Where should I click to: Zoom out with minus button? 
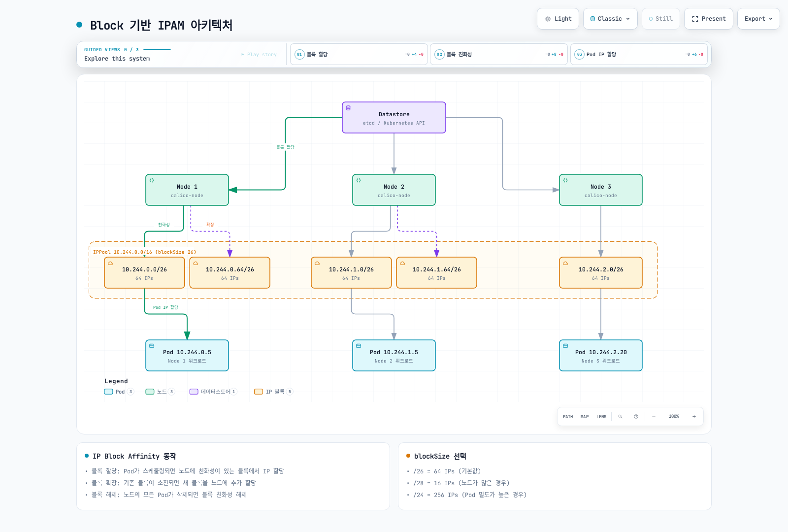[654, 417]
